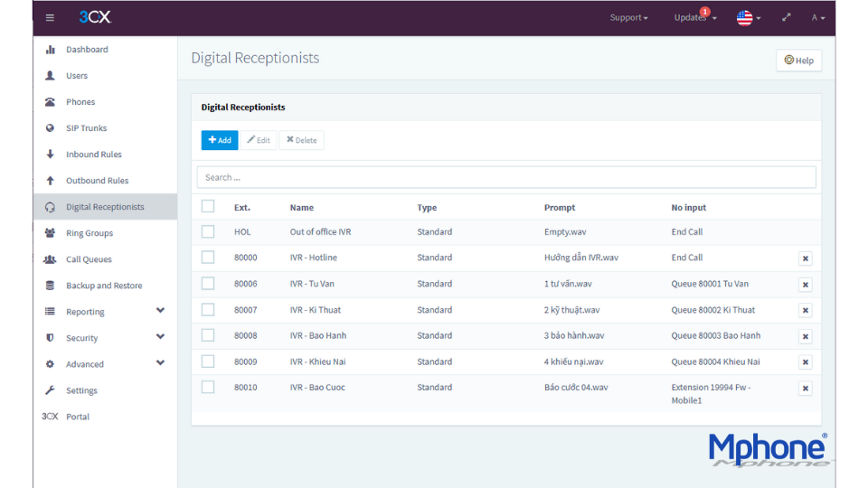This screenshot has height=488, width=868.
Task: Open the US flag language dropdown
Action: (x=749, y=18)
